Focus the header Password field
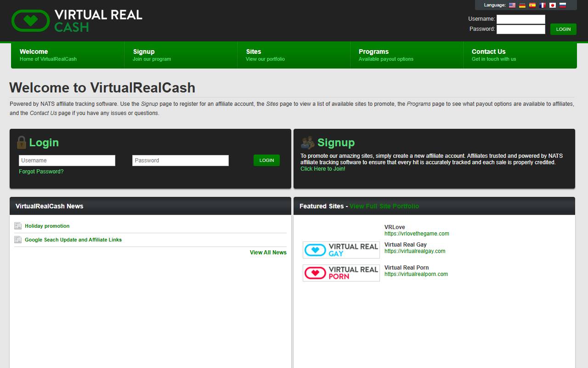The image size is (588, 368). point(521,29)
